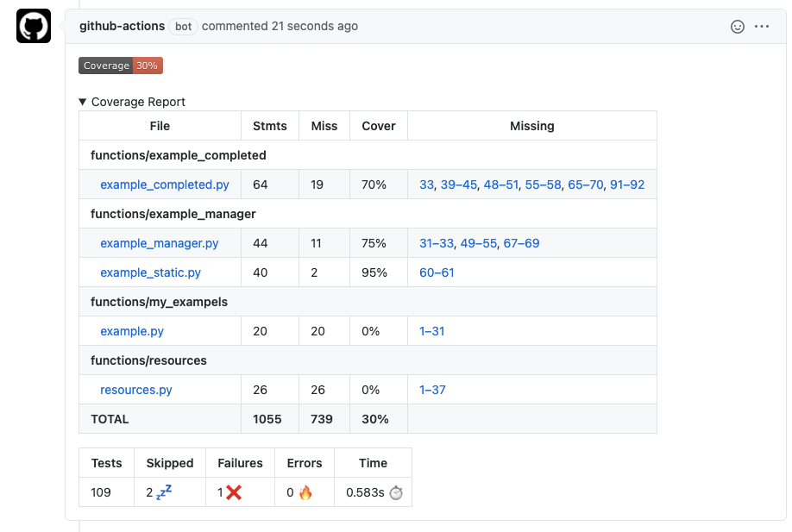Click the Coverage 30% badge
This screenshot has width=792, height=532.
(121, 66)
